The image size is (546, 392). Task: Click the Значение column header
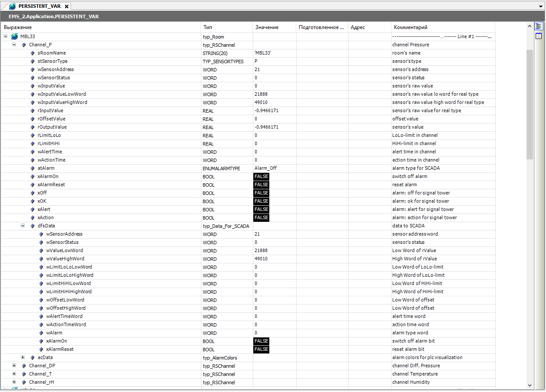(x=274, y=27)
